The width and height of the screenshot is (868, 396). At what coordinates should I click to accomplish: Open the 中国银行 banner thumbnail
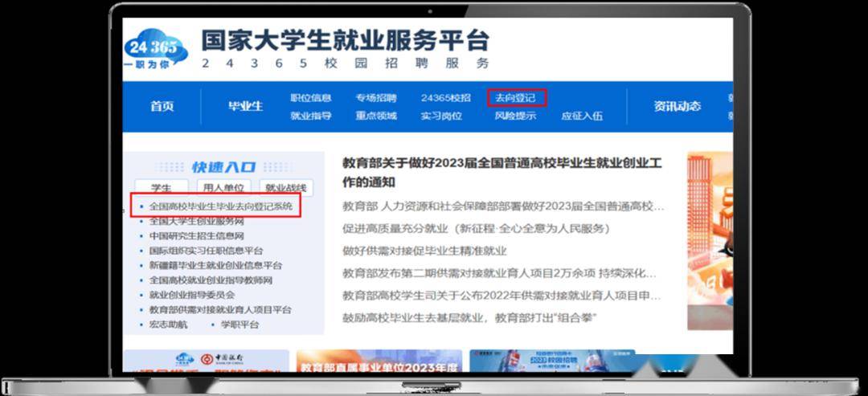[206, 360]
